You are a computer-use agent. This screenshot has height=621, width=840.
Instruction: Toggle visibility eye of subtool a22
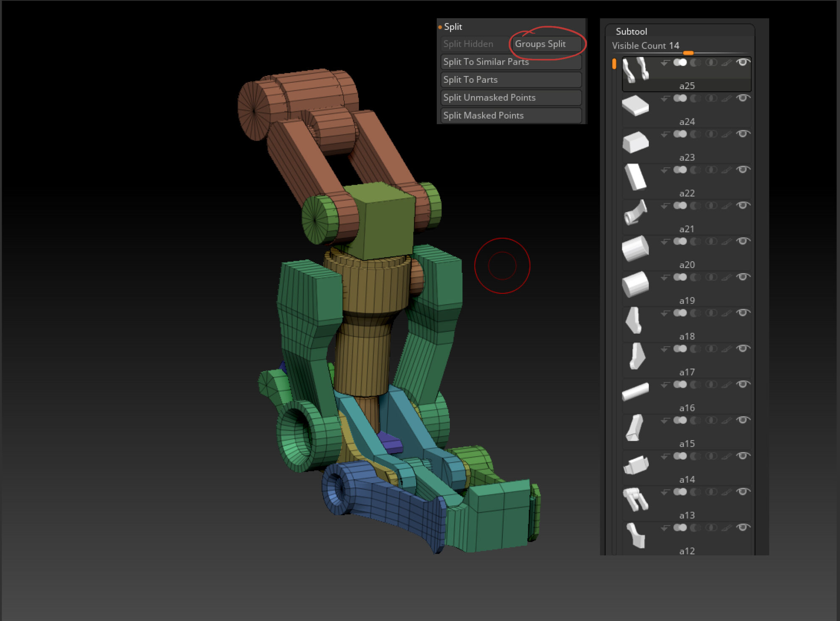[743, 170]
